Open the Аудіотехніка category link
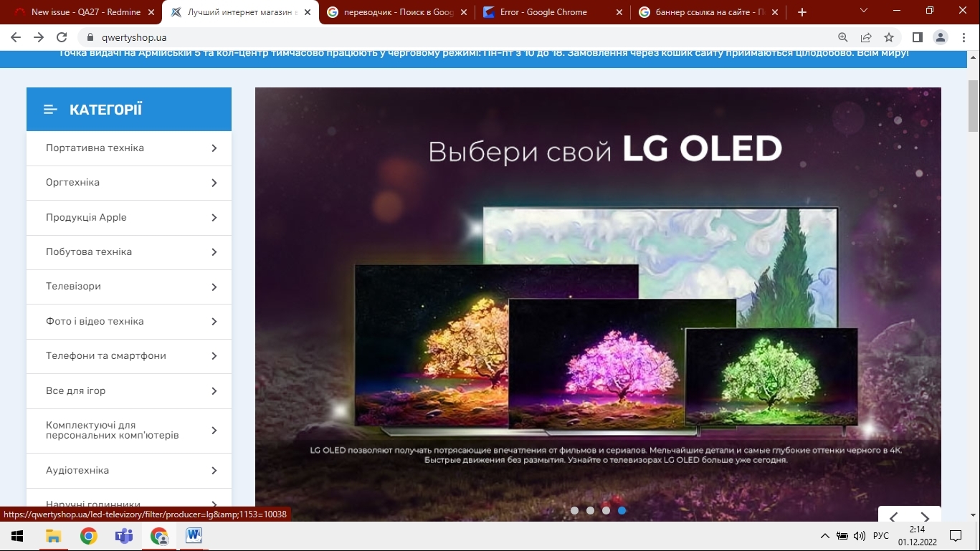The width and height of the screenshot is (980, 551). pyautogui.click(x=77, y=470)
